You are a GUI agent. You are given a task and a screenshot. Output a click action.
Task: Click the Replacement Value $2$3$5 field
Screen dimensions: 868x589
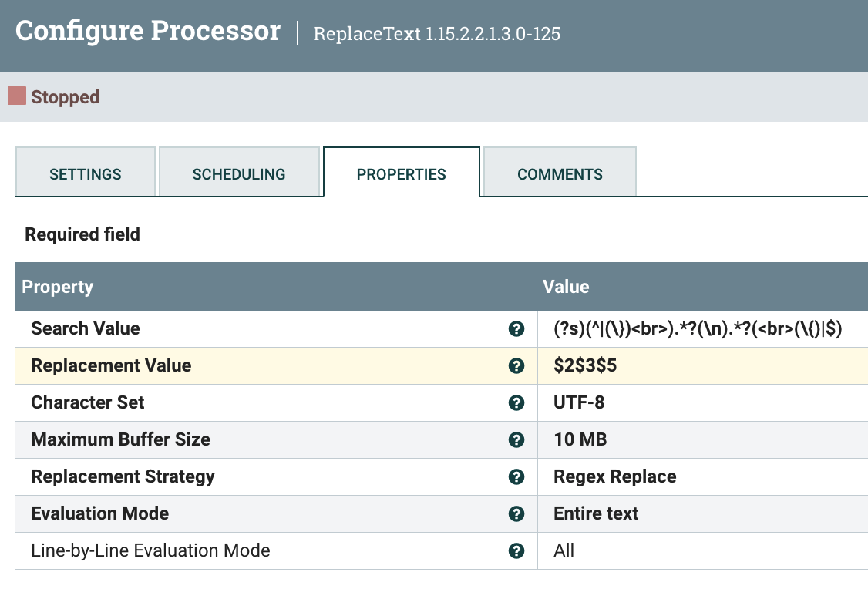coord(586,365)
